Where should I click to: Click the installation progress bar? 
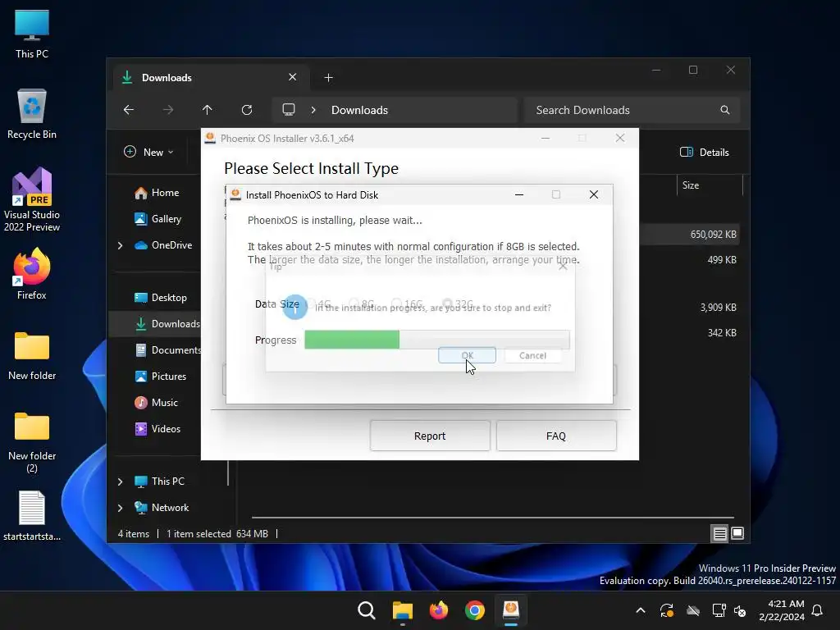pyautogui.click(x=436, y=340)
